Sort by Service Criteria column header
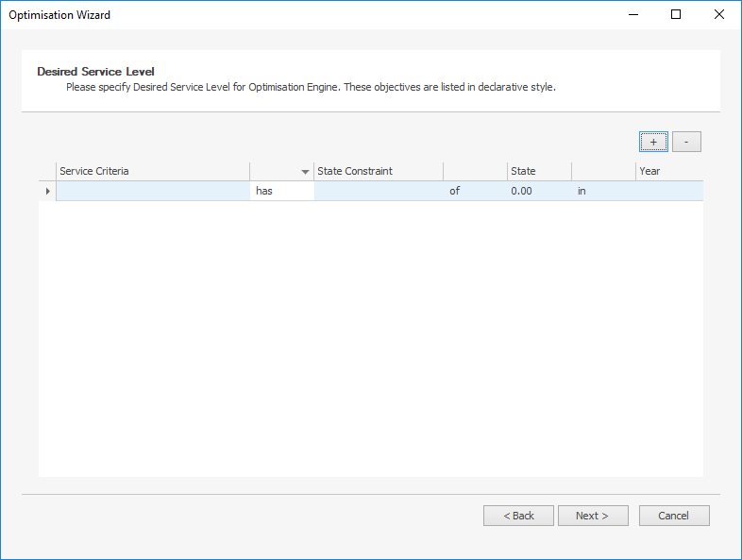742x560 pixels. [x=153, y=171]
